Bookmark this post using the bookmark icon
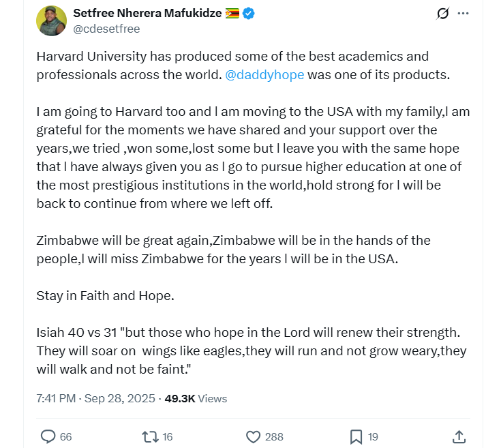 coord(356,436)
